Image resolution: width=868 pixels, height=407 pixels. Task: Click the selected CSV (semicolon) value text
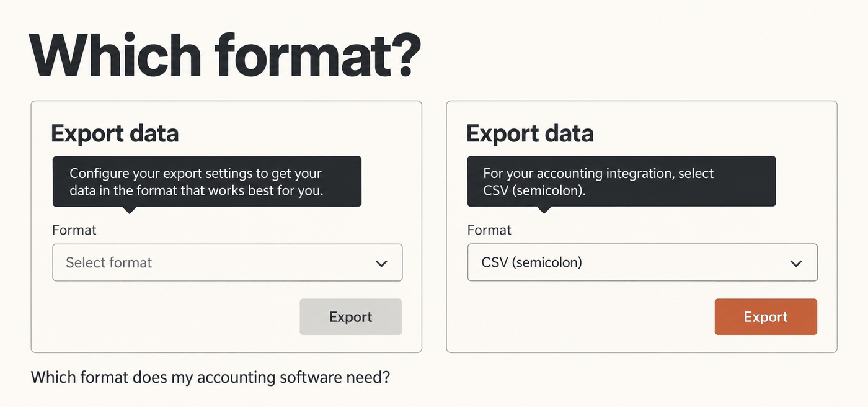(x=532, y=262)
